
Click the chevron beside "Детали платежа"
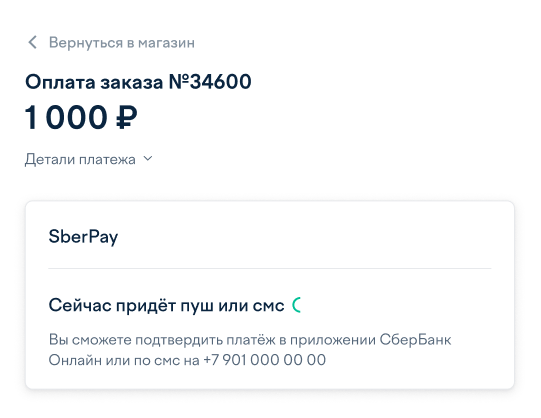[148, 159]
